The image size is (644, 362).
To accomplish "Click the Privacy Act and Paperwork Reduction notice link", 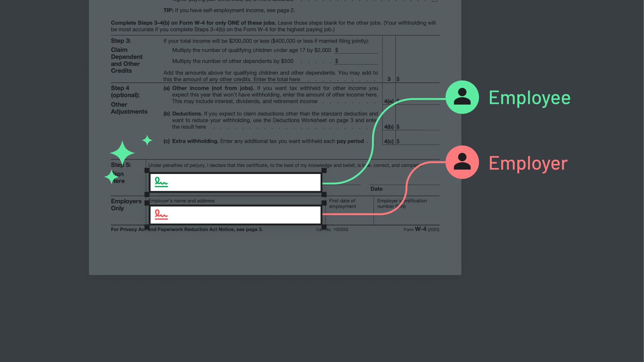I will [186, 229].
